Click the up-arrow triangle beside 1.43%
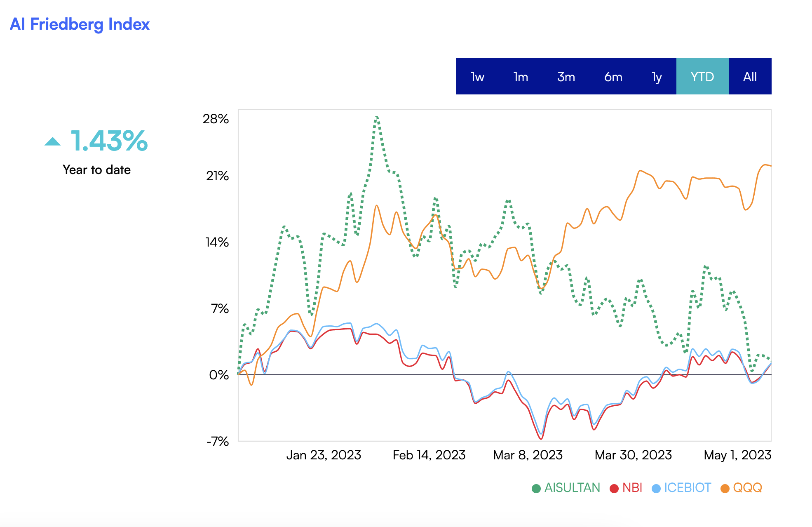The width and height of the screenshot is (812, 527). [x=53, y=141]
